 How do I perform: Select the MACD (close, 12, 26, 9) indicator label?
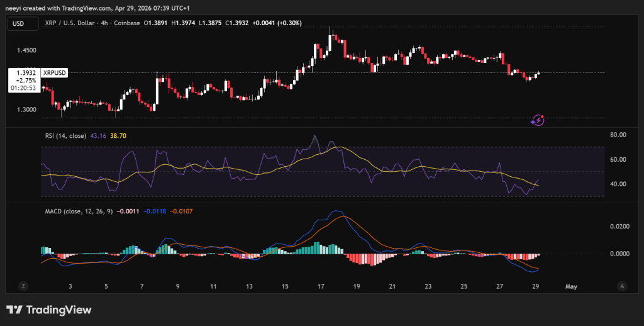pos(78,211)
